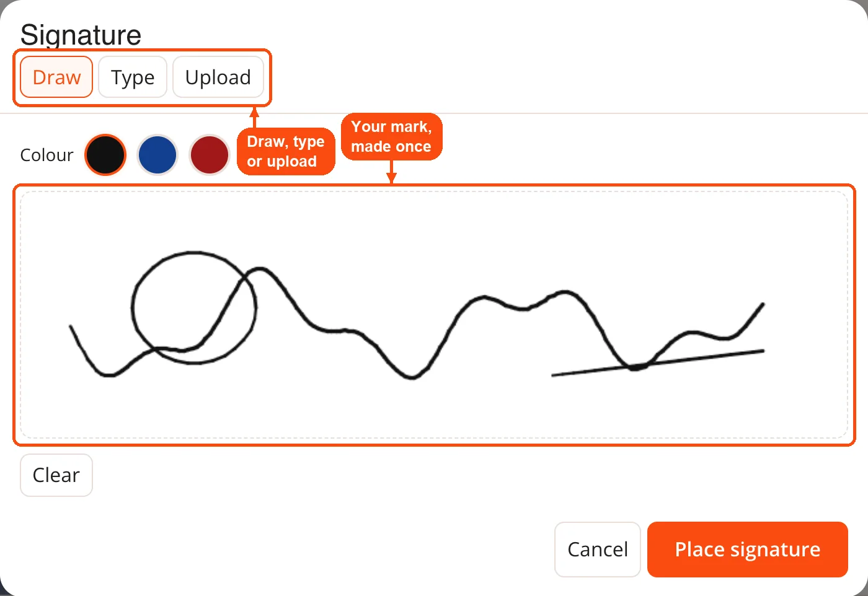Viewport: 868px width, 596px height.
Task: Pick the black ink colour
Action: pos(105,155)
